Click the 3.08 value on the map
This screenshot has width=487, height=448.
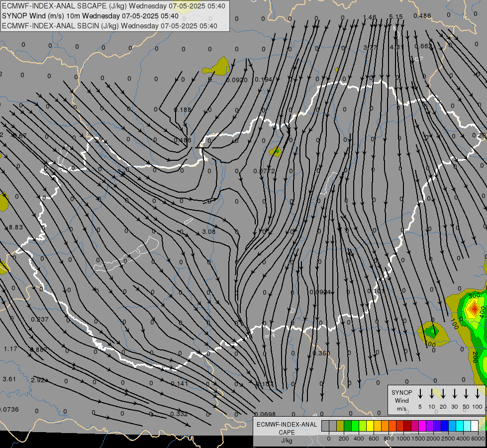209,231
